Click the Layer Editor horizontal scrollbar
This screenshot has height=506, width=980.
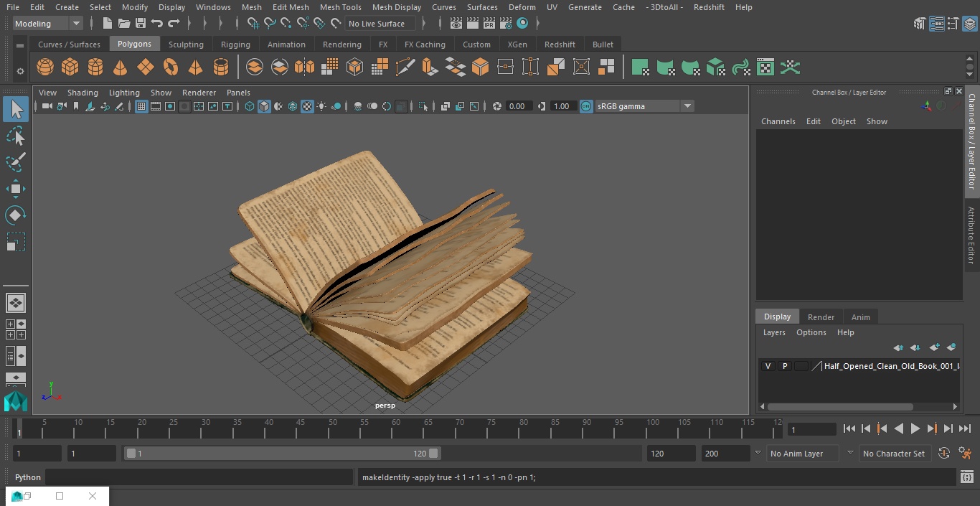[x=840, y=407]
